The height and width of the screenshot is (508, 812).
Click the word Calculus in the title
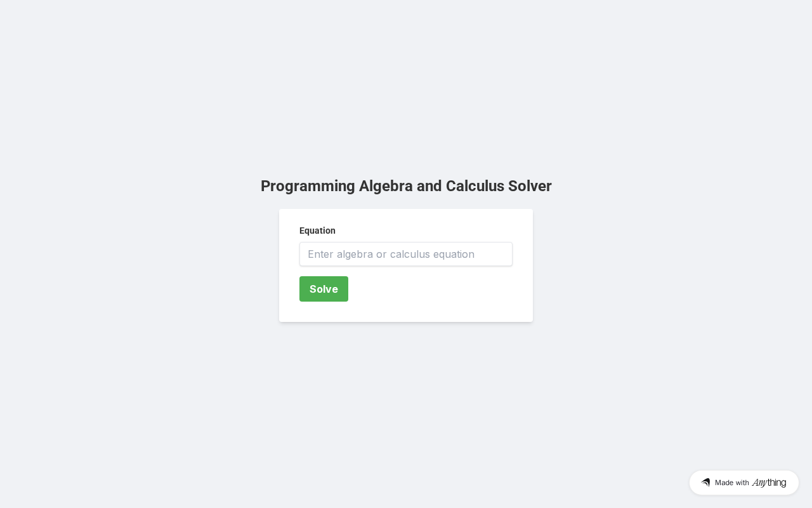tap(475, 186)
